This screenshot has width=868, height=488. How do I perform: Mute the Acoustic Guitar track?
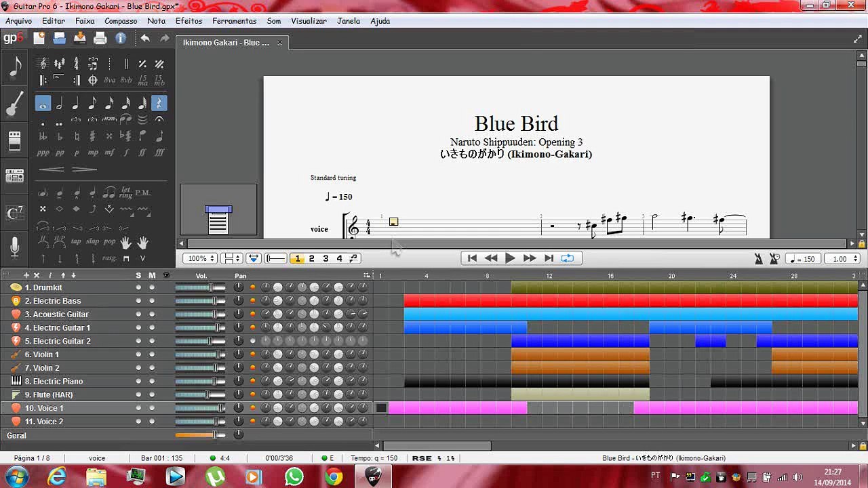[152, 314]
